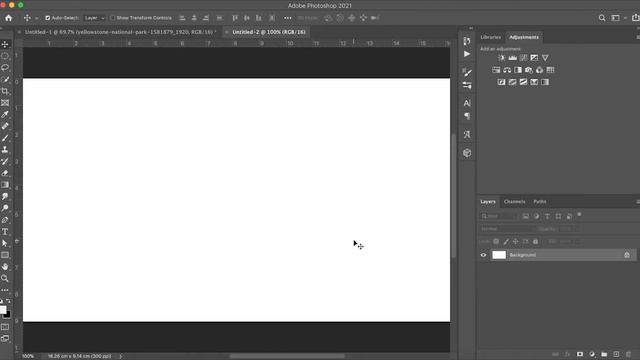Toggle lock position in Layers panel

516,242
